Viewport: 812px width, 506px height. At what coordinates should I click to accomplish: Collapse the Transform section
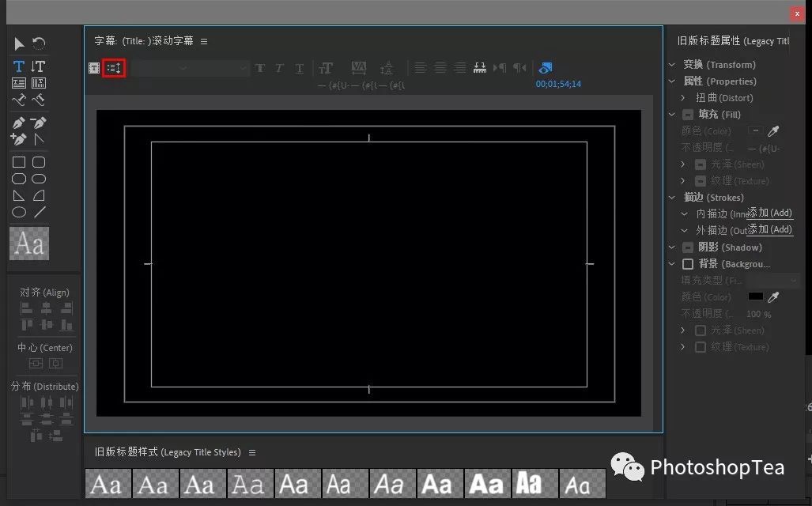[672, 65]
